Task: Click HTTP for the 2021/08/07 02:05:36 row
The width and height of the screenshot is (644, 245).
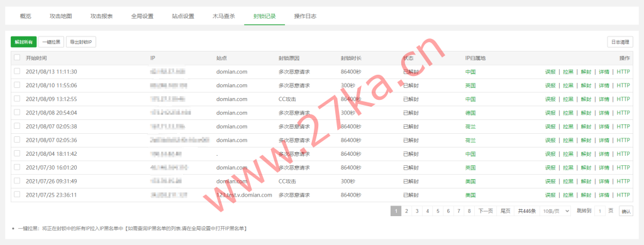Action: (x=623, y=140)
